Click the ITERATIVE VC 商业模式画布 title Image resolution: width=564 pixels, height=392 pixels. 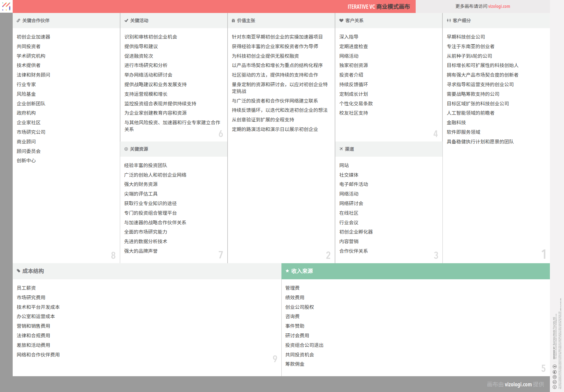[x=378, y=6]
